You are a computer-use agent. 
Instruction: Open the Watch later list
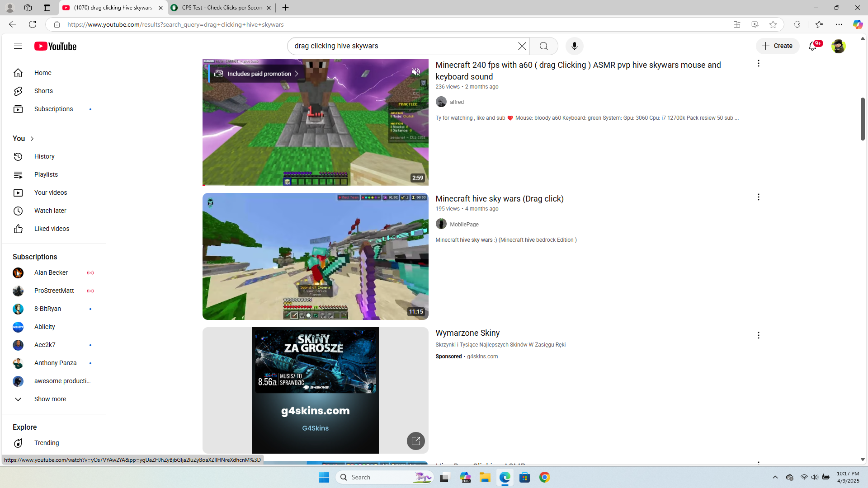[54, 211]
